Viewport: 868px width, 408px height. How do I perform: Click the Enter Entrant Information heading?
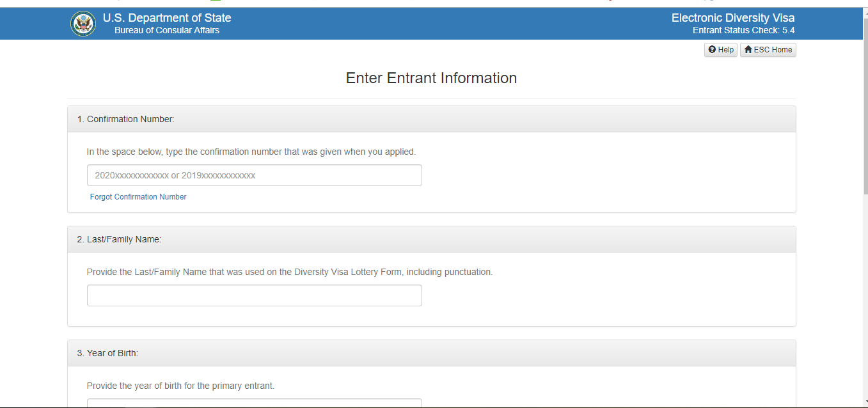tap(431, 78)
